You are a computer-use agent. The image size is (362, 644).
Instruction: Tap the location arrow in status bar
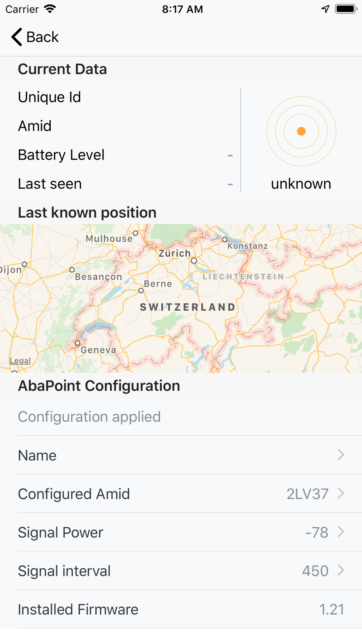[325, 9]
